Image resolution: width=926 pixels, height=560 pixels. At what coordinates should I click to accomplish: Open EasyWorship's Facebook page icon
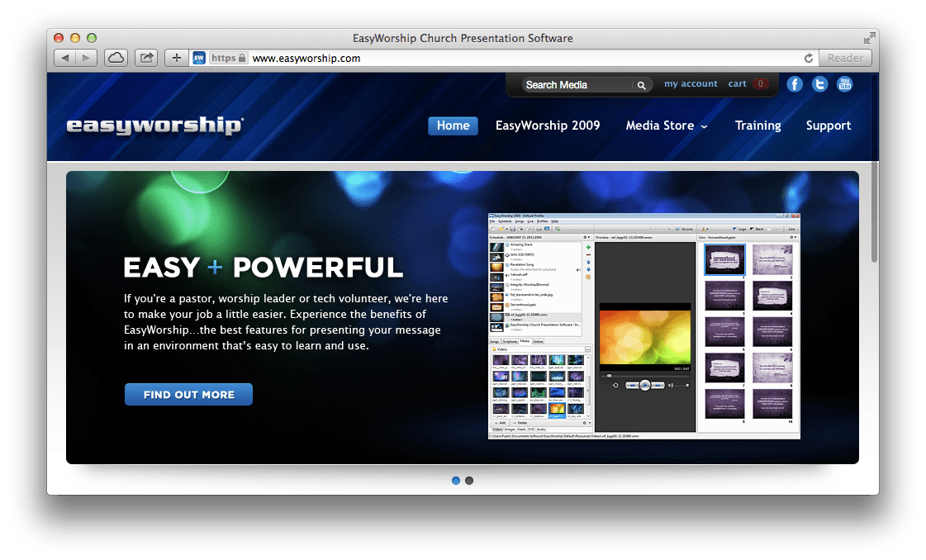pos(795,83)
